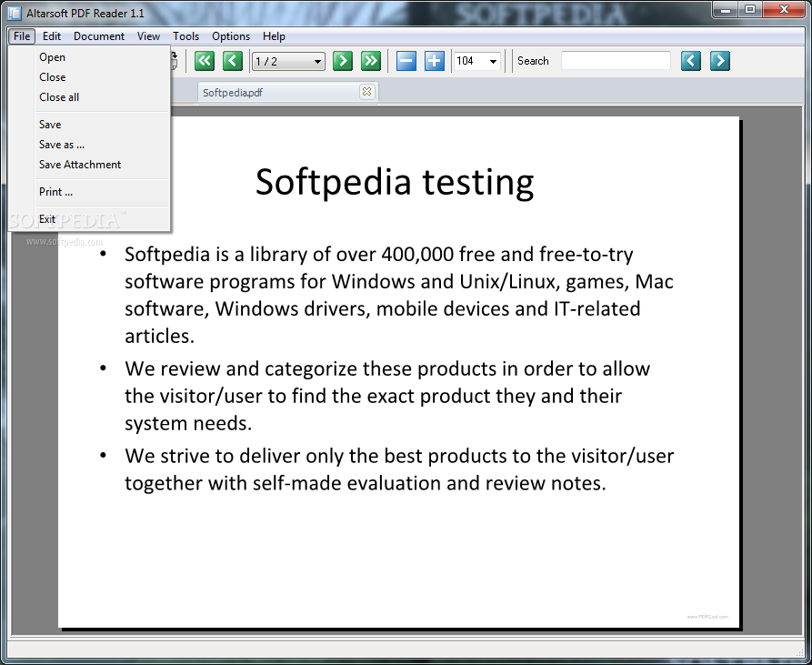Minimize the Altarsoft PDF Reader window
Viewport: 812px width, 665px height.
pos(726,10)
